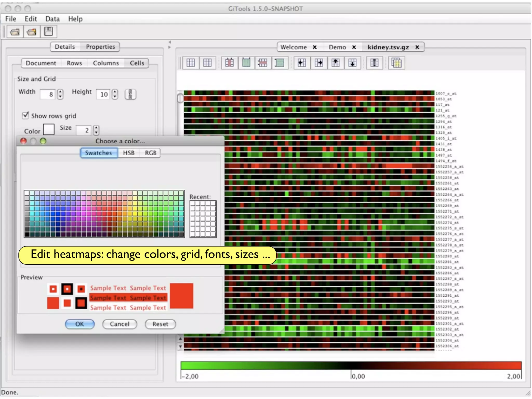Select the Document sub-tab
Image resolution: width=532 pixels, height=399 pixels.
41,63
